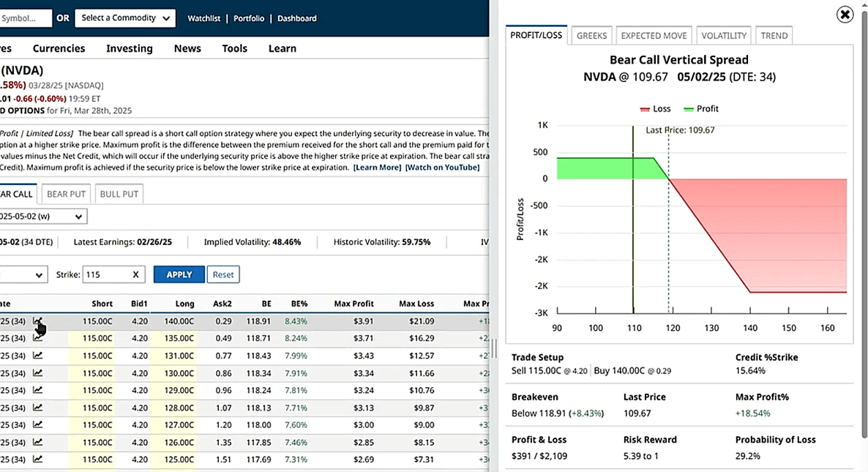This screenshot has width=868, height=472.
Task: Click the Symbol search input field
Action: tap(26, 18)
